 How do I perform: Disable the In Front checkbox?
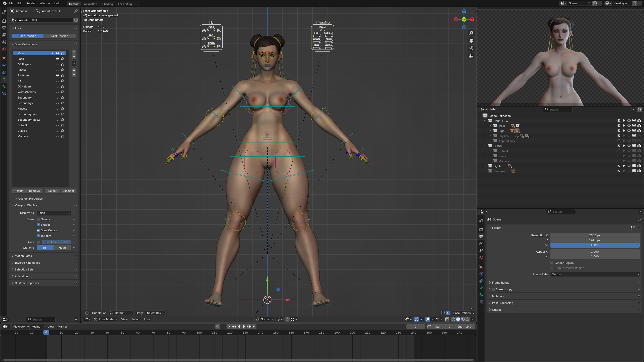(x=38, y=236)
